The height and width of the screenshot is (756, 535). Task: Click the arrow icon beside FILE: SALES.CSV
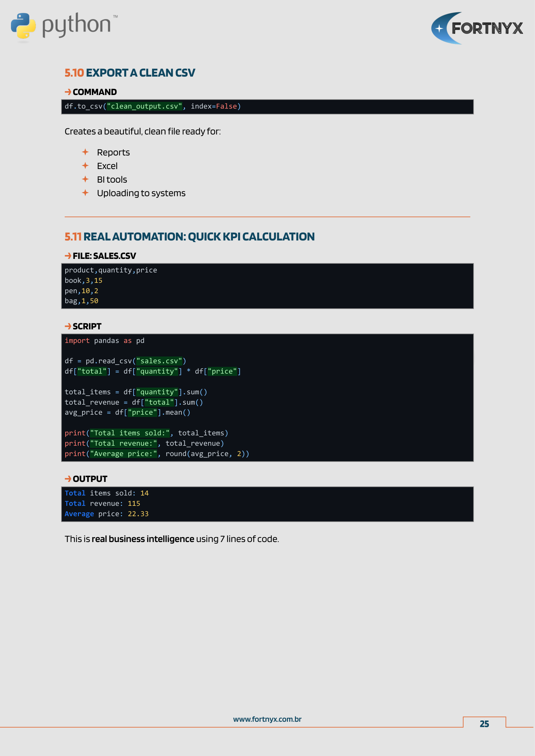click(x=68, y=256)
